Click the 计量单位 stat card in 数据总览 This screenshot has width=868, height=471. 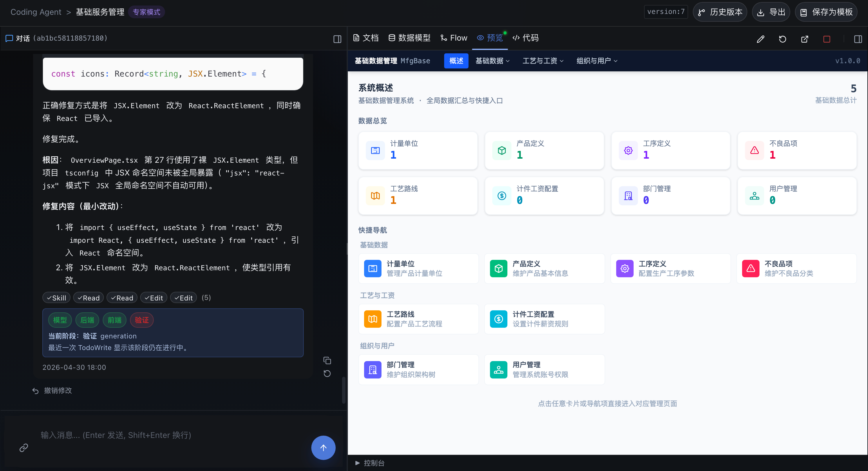tap(418, 151)
